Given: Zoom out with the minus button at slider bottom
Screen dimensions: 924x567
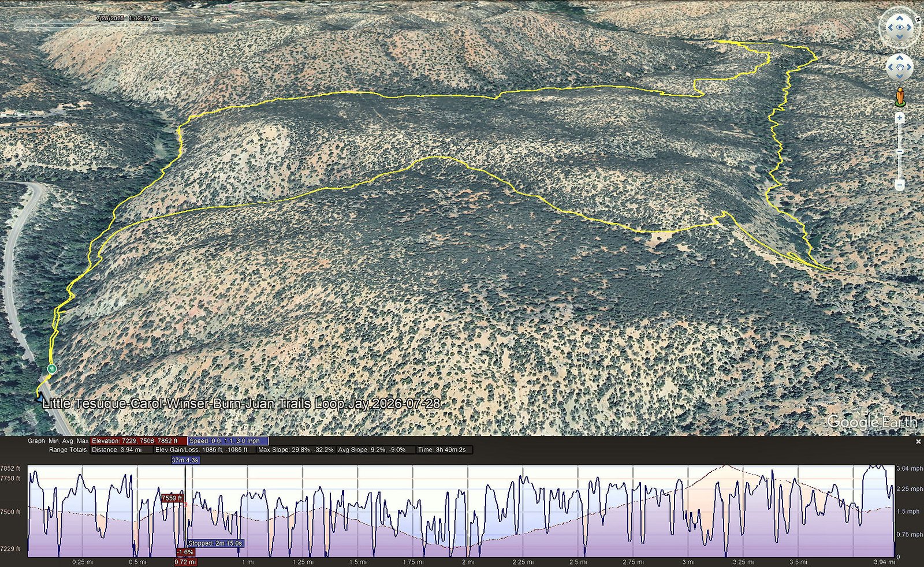Looking at the screenshot, I should [900, 185].
